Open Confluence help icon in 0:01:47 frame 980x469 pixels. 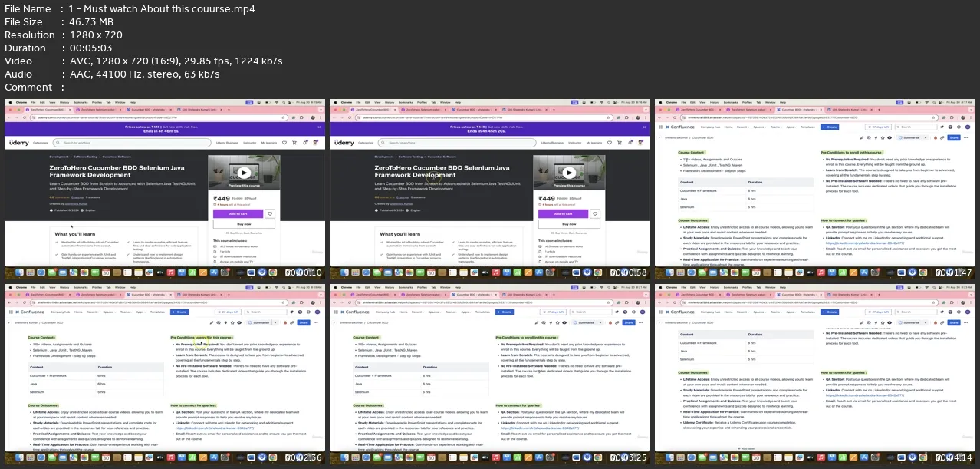pyautogui.click(x=950, y=127)
